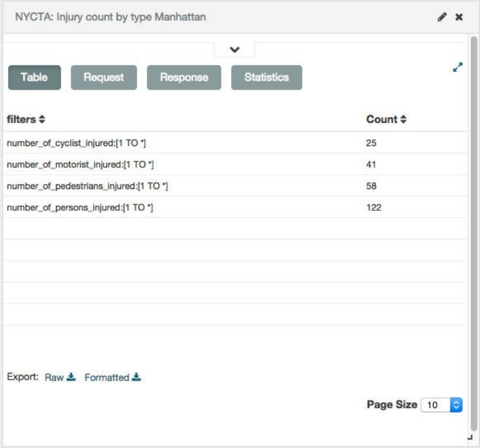Select the number_of_pedestrians_injured row
This screenshot has width=480, height=448.
[x=87, y=186]
